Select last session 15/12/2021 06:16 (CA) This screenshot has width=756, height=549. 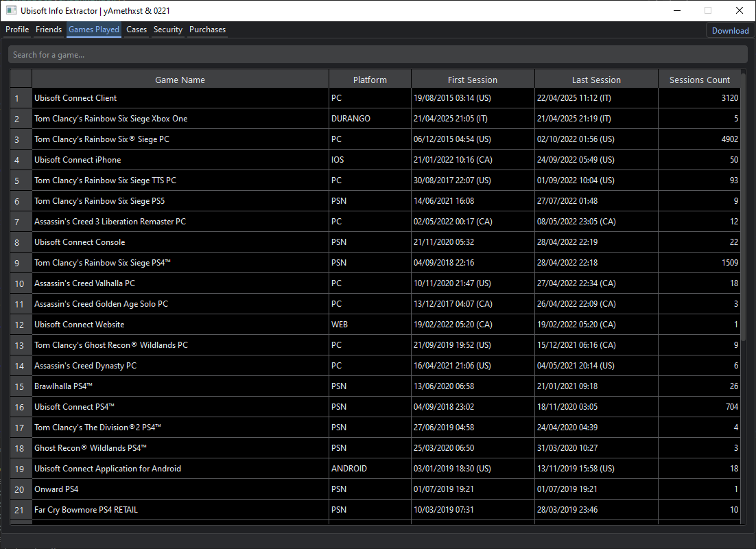pyautogui.click(x=596, y=345)
